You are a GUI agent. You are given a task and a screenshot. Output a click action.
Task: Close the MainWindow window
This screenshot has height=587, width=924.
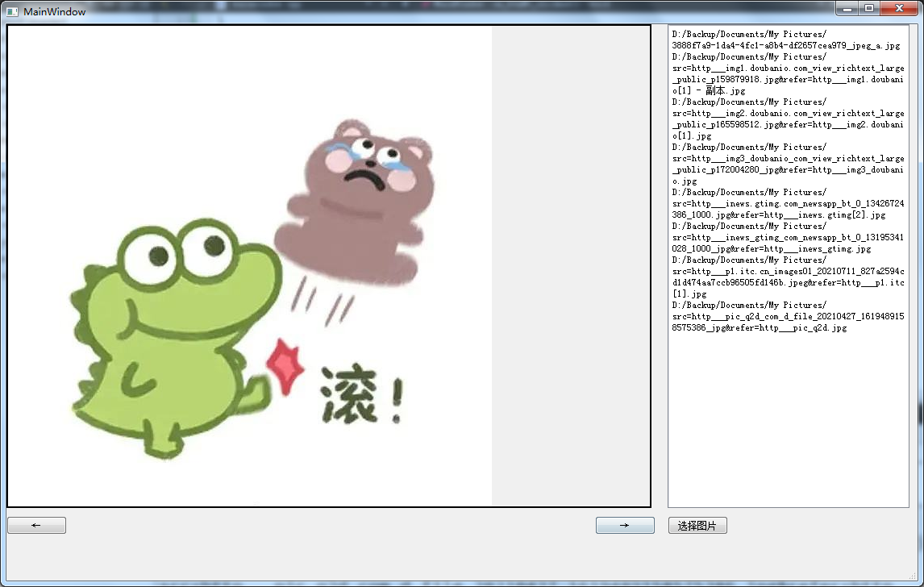(x=899, y=8)
